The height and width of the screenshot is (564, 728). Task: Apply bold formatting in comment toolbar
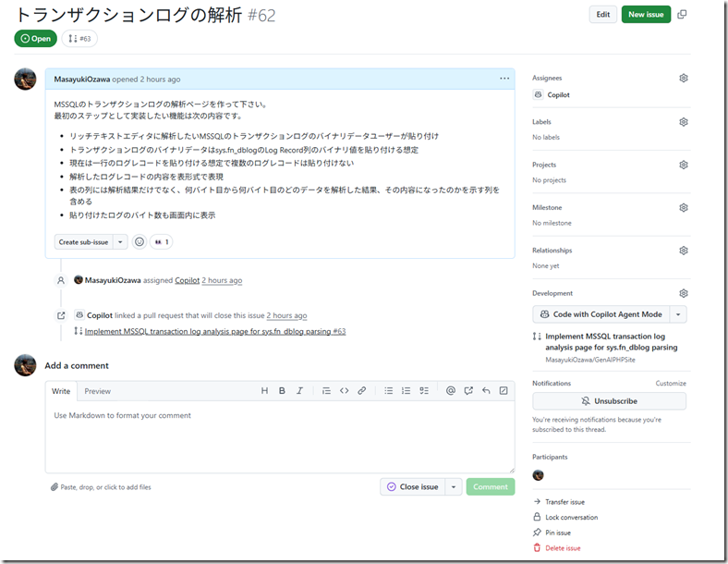coord(282,391)
